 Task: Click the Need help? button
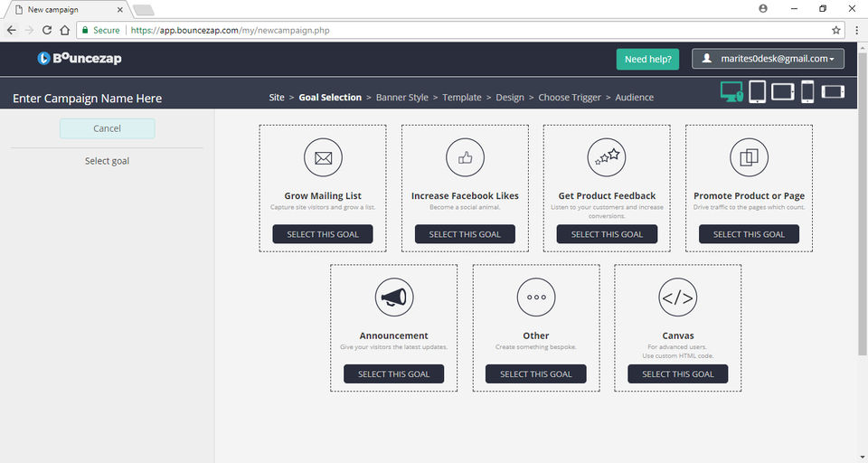tap(647, 60)
